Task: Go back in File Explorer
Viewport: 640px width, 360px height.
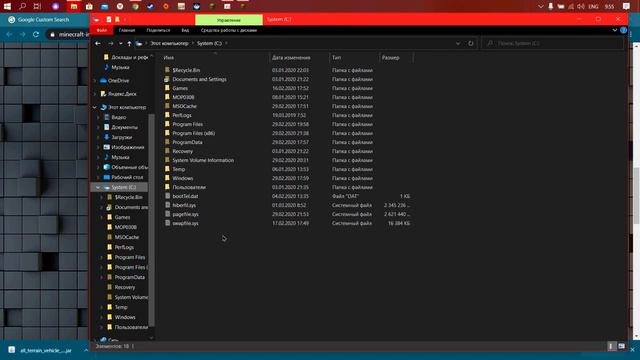Action: point(98,43)
